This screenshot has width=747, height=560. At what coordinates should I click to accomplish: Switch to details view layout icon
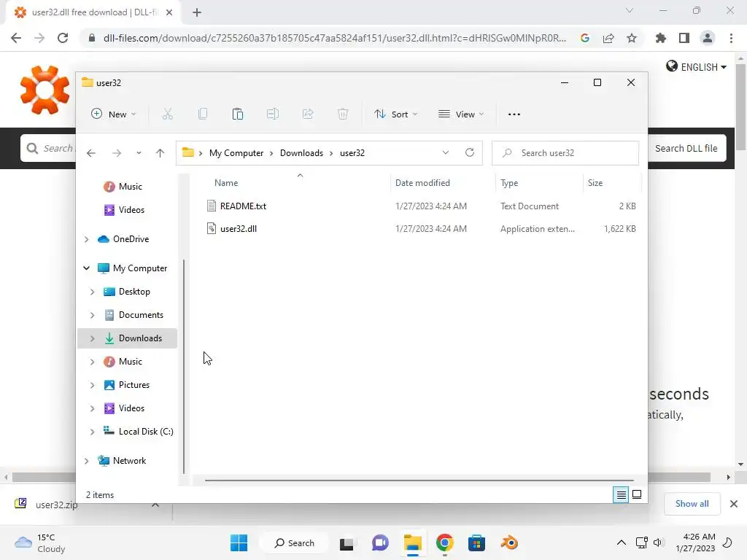pyautogui.click(x=621, y=495)
